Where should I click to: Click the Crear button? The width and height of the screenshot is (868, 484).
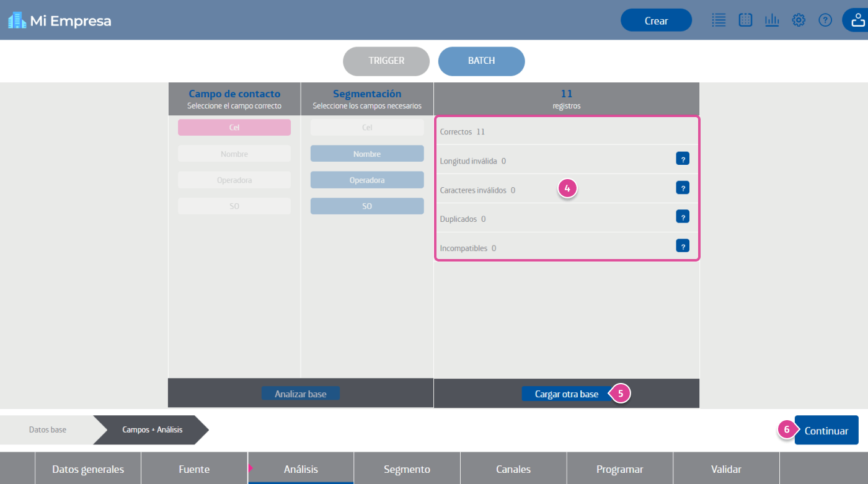[x=656, y=20]
